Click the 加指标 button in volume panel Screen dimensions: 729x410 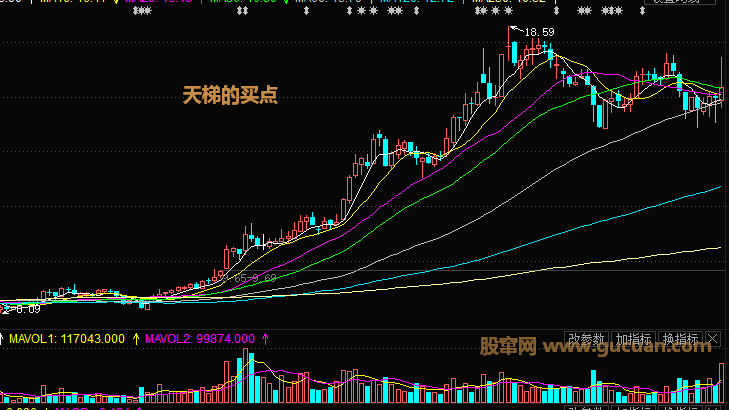coord(633,339)
